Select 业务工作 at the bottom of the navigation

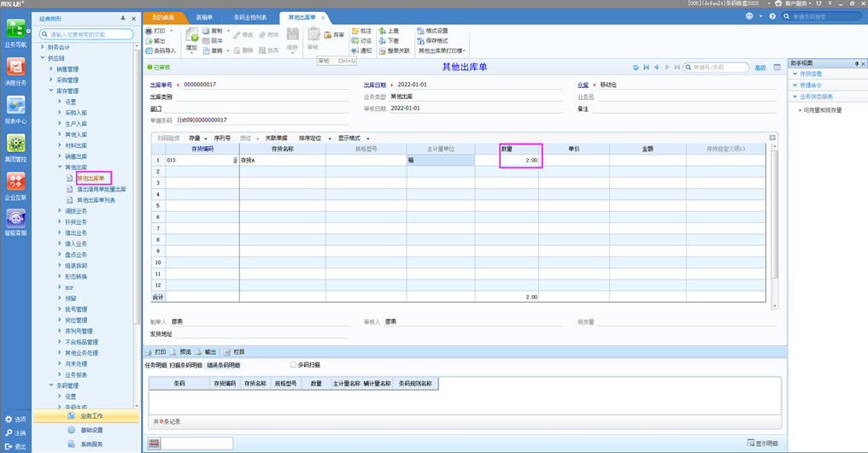coord(85,416)
